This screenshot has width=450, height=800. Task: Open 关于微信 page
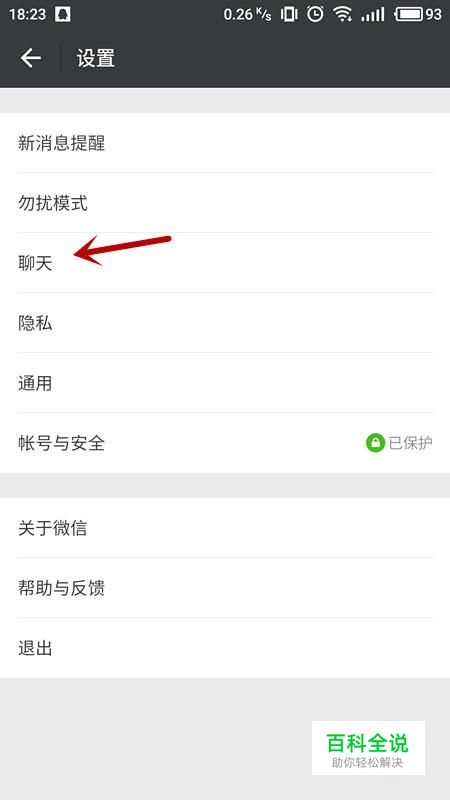(225, 528)
